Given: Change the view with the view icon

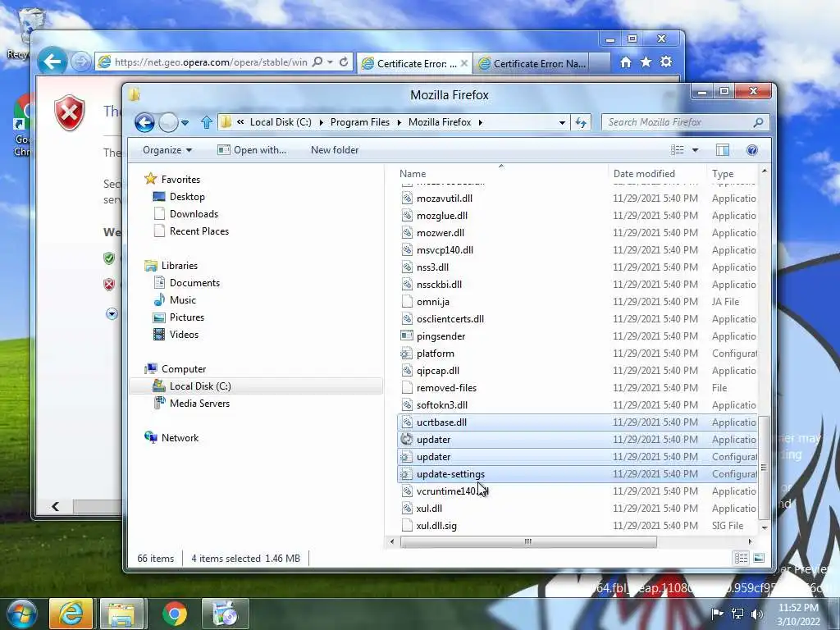Looking at the screenshot, I should (x=677, y=150).
